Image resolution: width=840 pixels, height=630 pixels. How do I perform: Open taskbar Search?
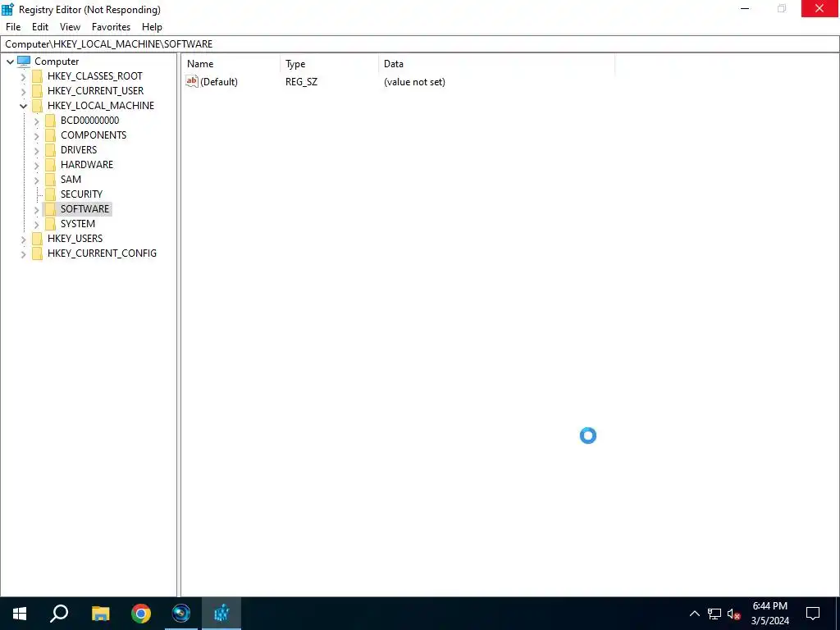[59, 614]
